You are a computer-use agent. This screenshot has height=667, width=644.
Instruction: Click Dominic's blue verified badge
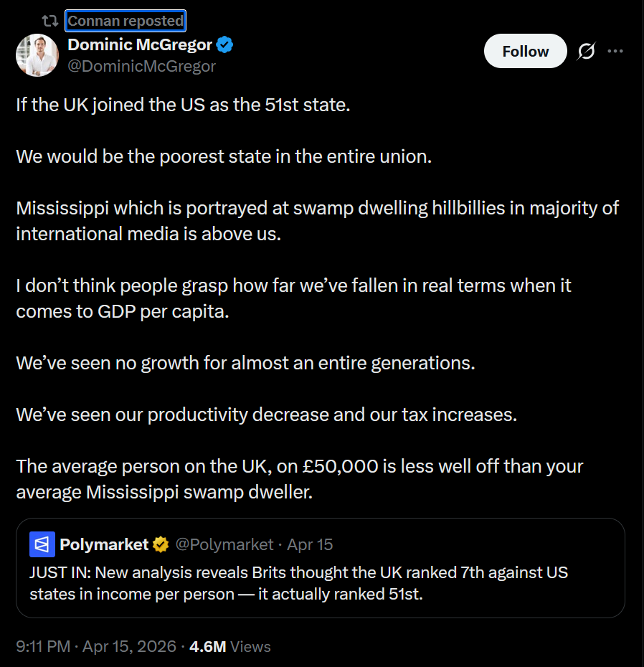click(225, 45)
